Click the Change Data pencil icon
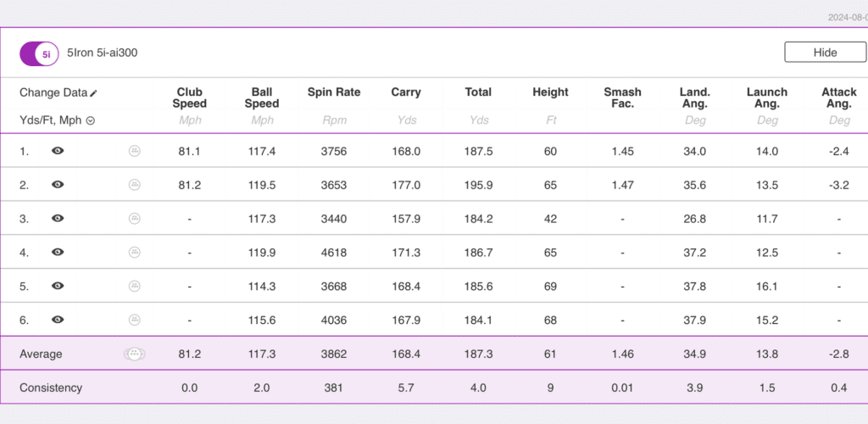The height and width of the screenshot is (424, 868). pos(94,93)
